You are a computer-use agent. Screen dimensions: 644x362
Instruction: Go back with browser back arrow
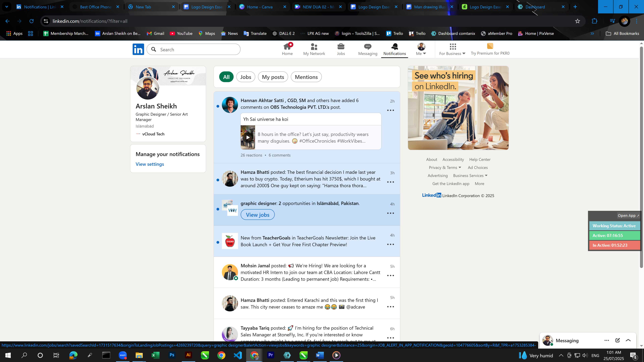coord(8,21)
